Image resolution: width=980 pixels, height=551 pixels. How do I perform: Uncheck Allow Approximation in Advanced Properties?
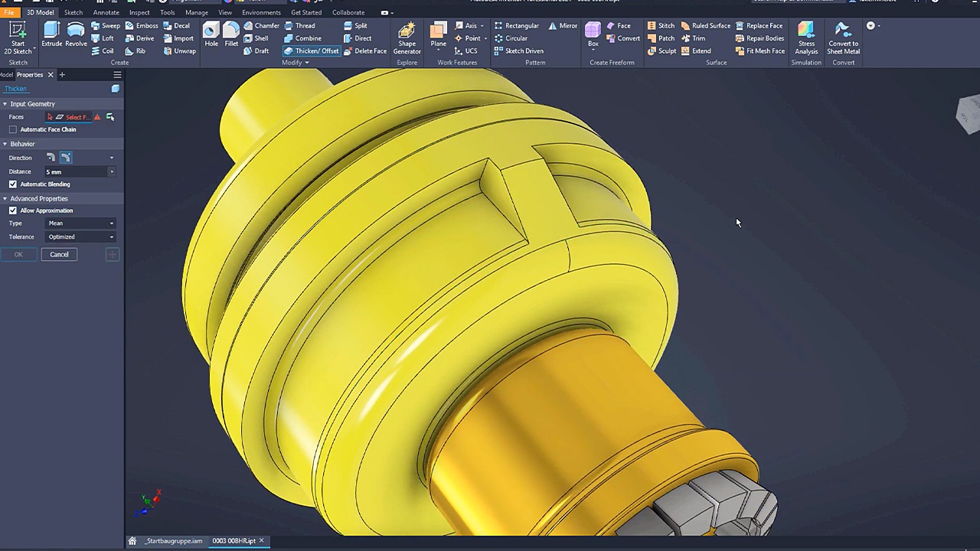click(x=13, y=210)
